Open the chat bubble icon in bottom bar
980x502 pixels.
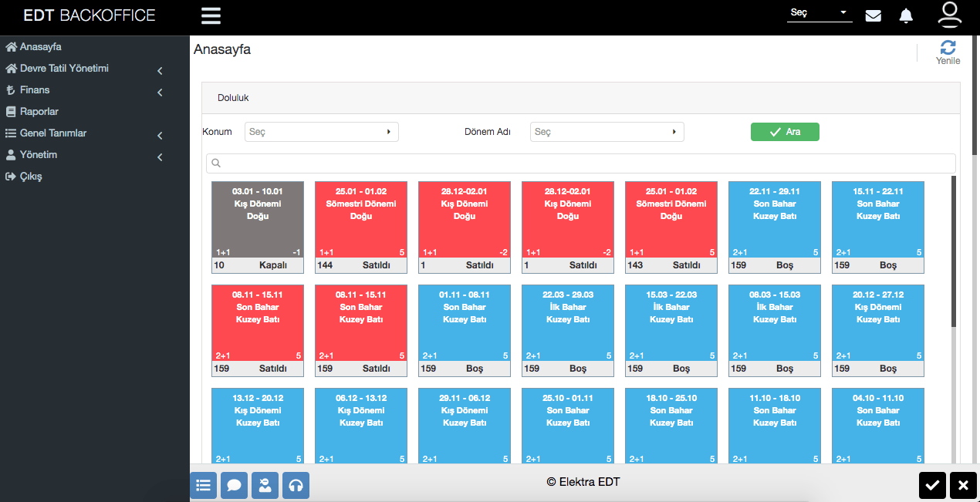point(234,485)
